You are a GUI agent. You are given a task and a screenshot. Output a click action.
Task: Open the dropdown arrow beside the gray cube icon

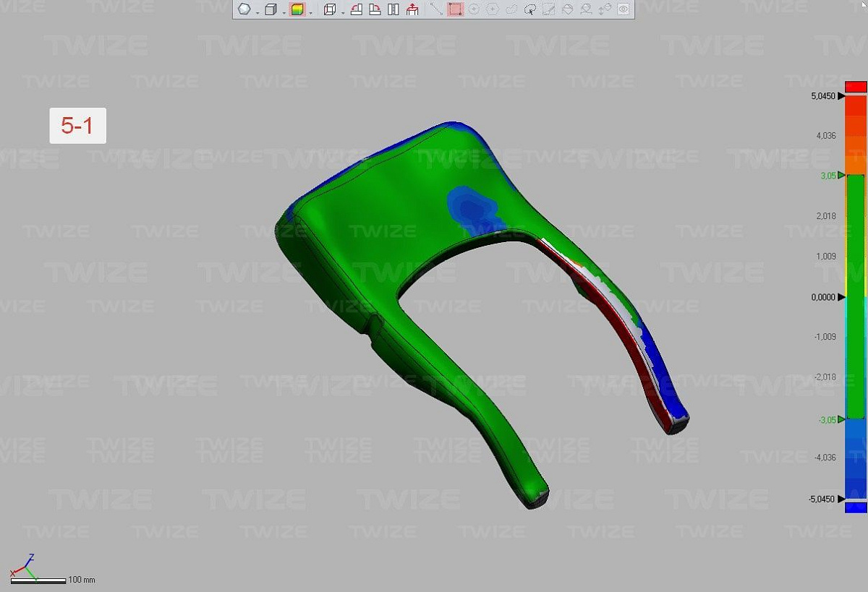point(283,12)
